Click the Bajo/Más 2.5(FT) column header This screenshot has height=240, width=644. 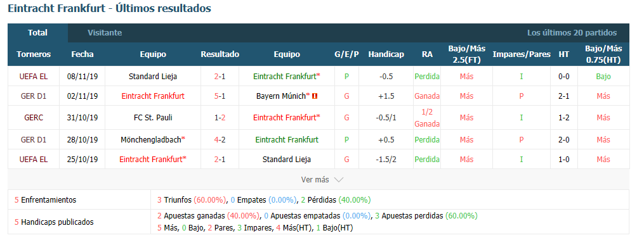[x=466, y=54]
